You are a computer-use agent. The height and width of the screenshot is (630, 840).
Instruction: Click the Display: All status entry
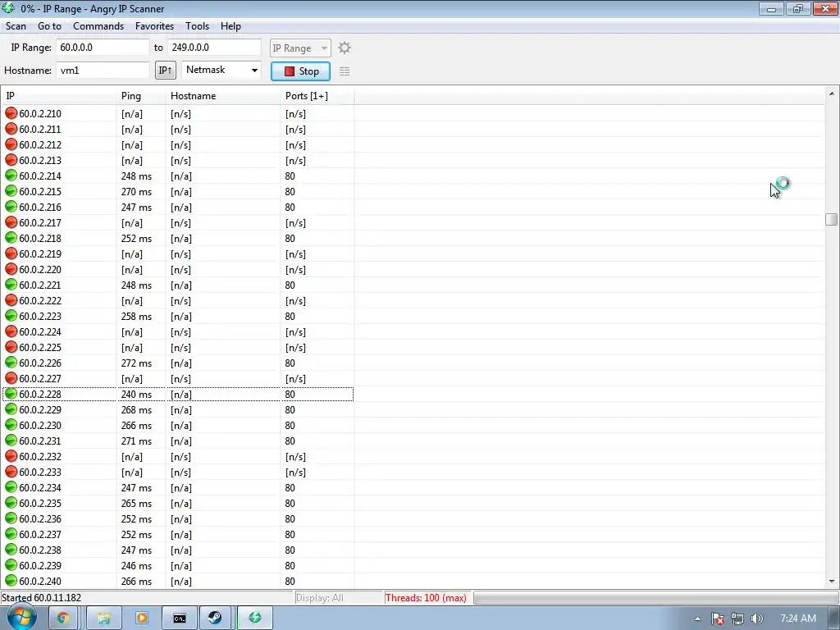319,598
